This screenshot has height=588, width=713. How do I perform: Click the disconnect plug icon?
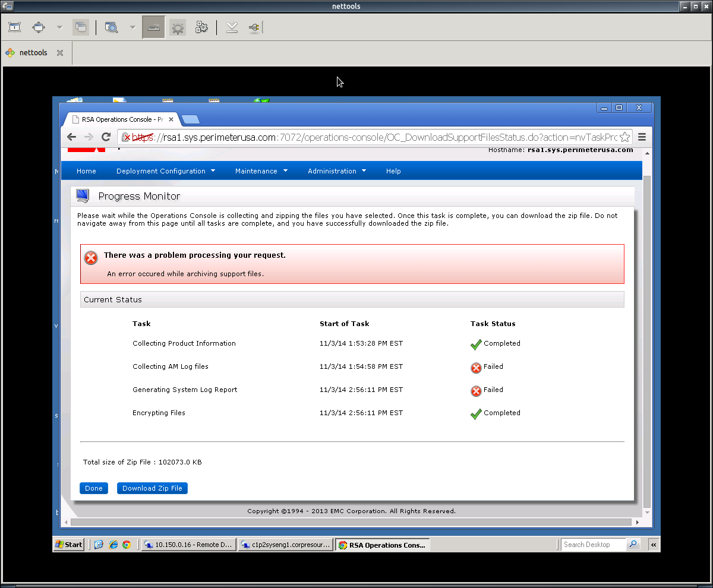coord(255,27)
